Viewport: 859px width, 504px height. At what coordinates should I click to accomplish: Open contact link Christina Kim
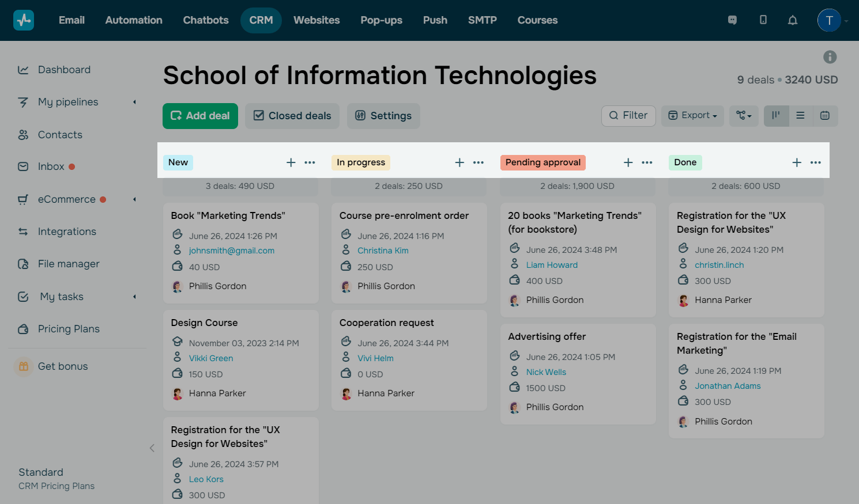(x=383, y=251)
